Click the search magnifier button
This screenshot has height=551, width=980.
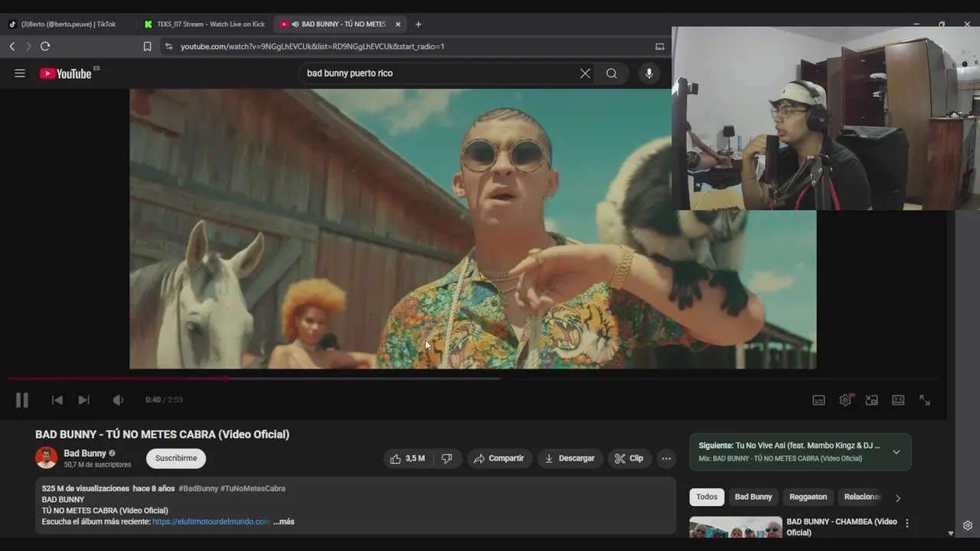coord(611,73)
